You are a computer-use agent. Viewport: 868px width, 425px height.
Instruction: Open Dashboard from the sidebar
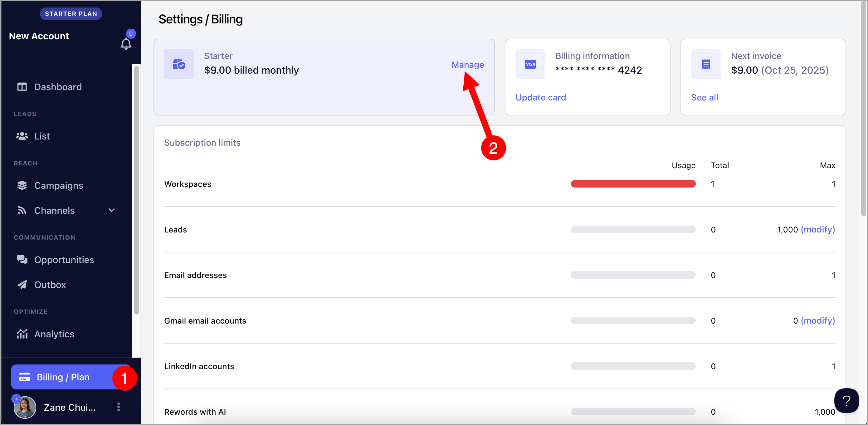pyautogui.click(x=58, y=87)
